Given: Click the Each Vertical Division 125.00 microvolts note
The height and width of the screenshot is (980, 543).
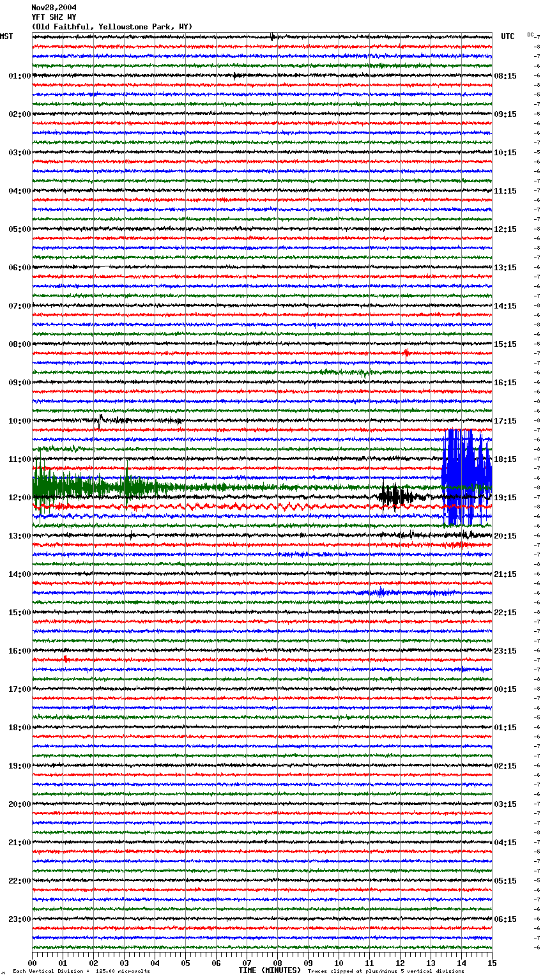Looking at the screenshot, I should pos(81,972).
